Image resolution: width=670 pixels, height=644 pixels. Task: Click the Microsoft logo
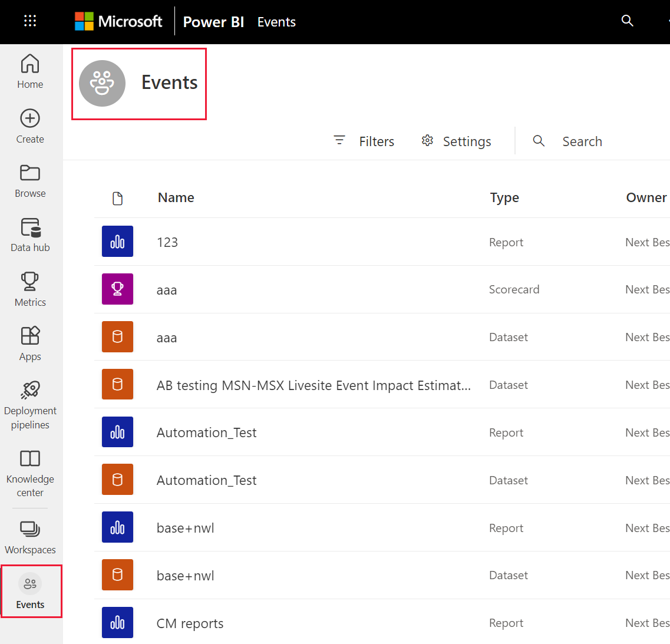pos(118,21)
